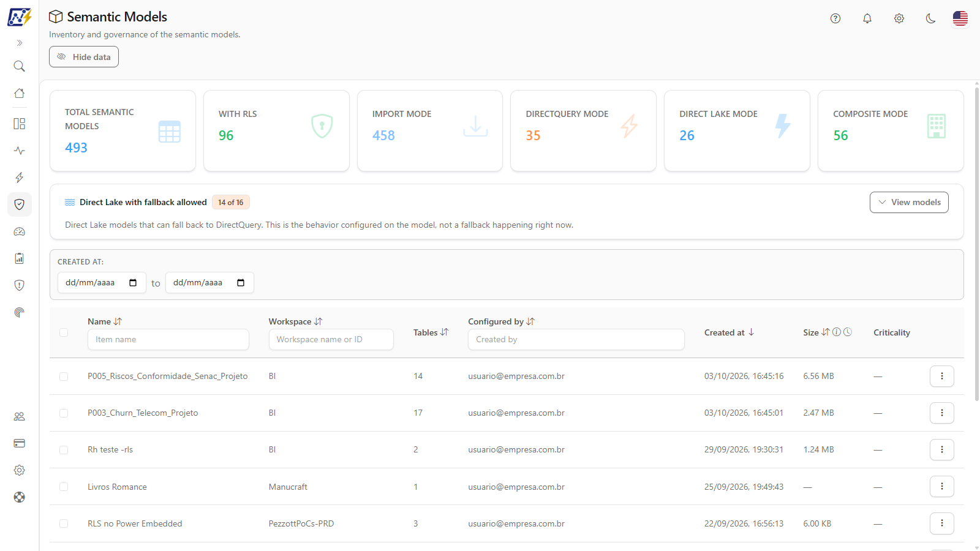Click the 14 of 16 badge
980x551 pixels.
[231, 203]
